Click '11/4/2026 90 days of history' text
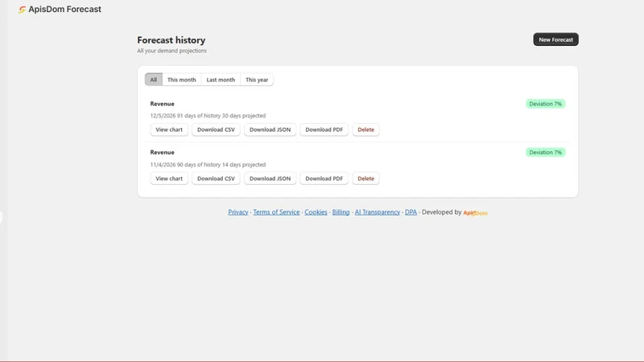Viewport: 644px width, 362px height. click(185, 165)
